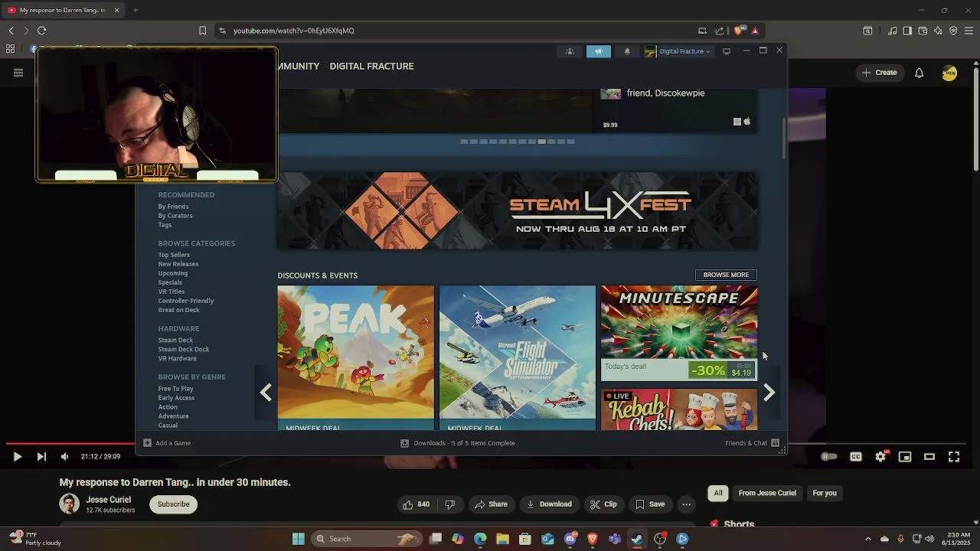The width and height of the screenshot is (980, 551).
Task: Open the YouTube hamburger guide menu
Action: coord(18,73)
